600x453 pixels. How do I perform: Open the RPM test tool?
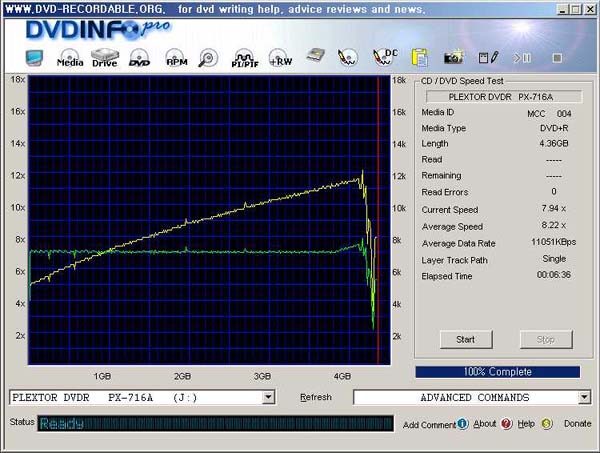[x=176, y=58]
